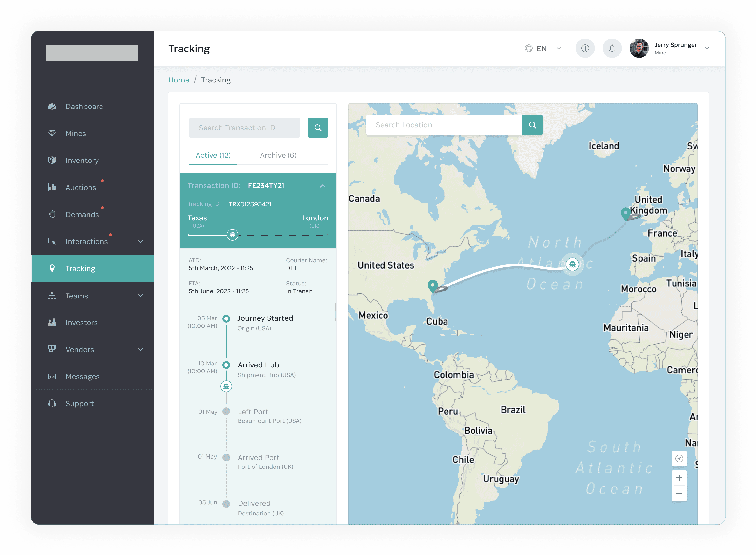Switch to the Archive (6) tab
756x555 pixels.
tap(278, 155)
